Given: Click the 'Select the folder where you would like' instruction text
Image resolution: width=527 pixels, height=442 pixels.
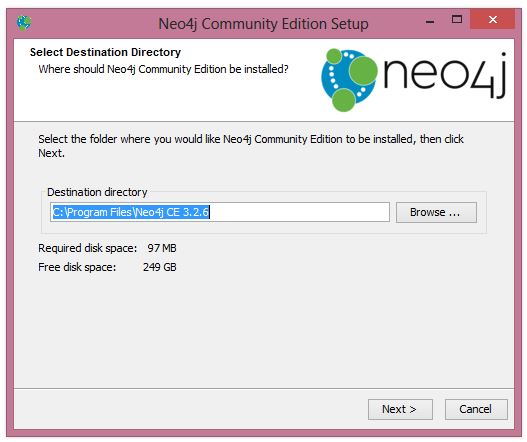Looking at the screenshot, I should (x=251, y=146).
